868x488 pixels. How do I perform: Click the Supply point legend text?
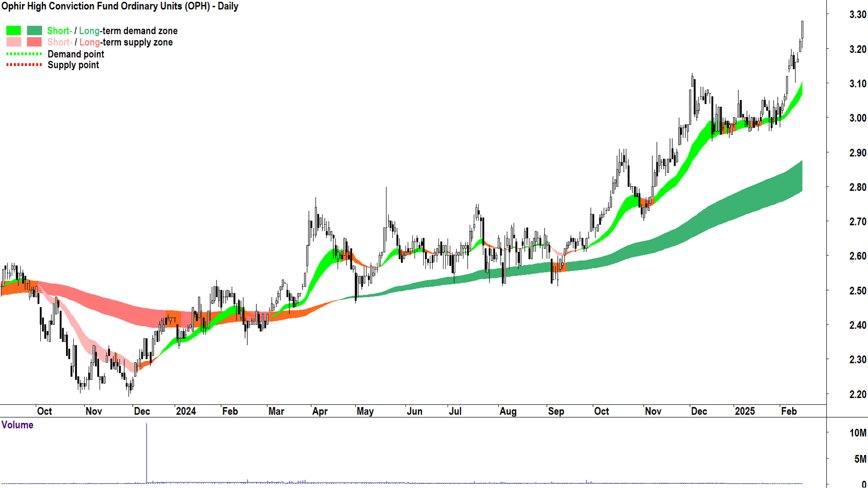click(73, 65)
